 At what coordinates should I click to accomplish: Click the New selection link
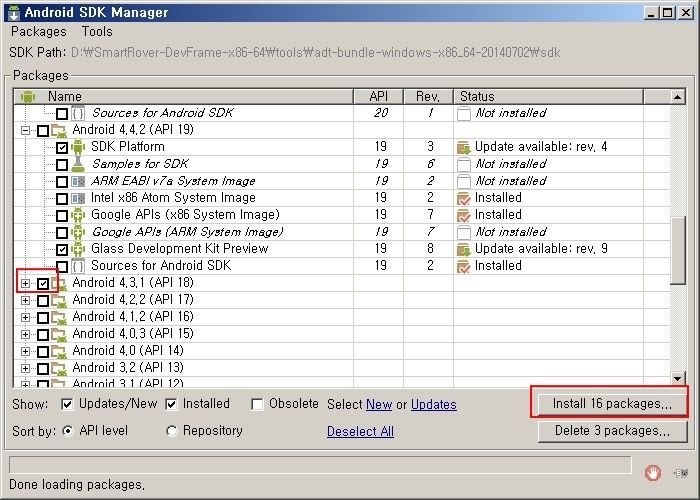tap(379, 404)
